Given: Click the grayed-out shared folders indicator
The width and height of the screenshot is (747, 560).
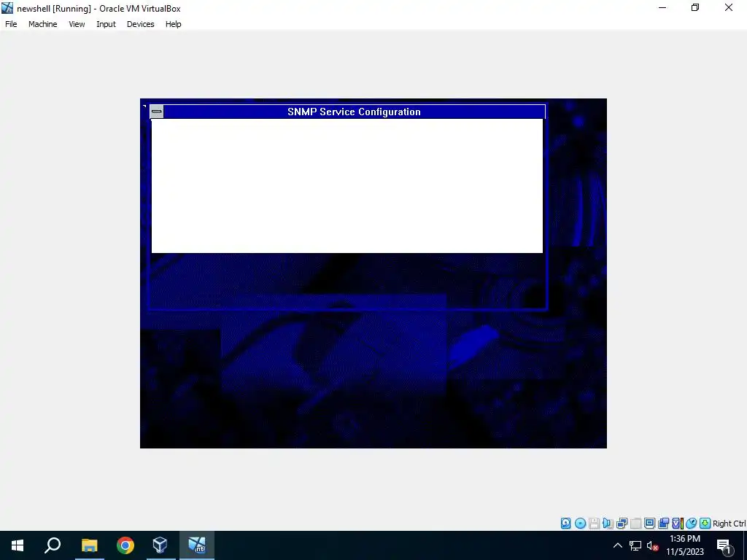Looking at the screenshot, I should point(635,524).
